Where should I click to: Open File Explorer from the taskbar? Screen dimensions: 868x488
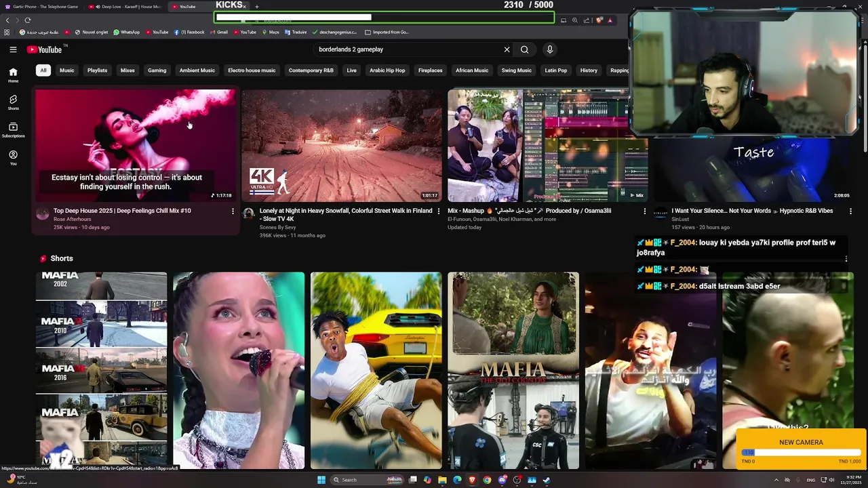(x=442, y=480)
